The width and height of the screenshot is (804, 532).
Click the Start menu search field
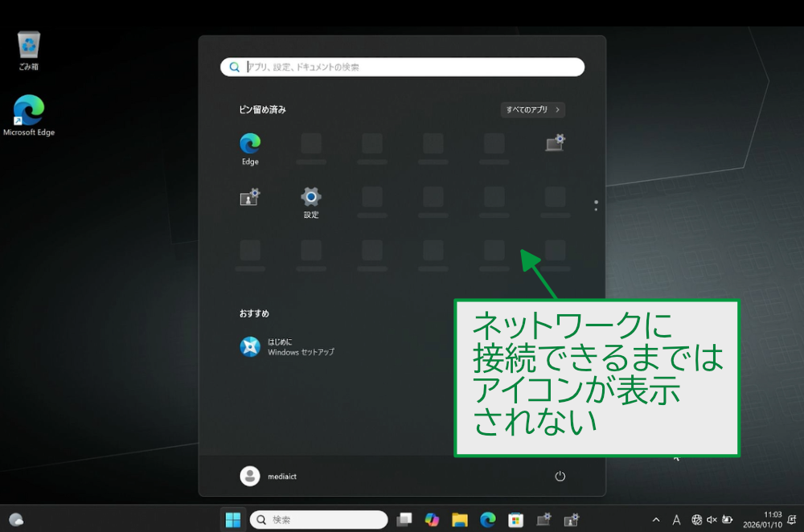[402, 68]
